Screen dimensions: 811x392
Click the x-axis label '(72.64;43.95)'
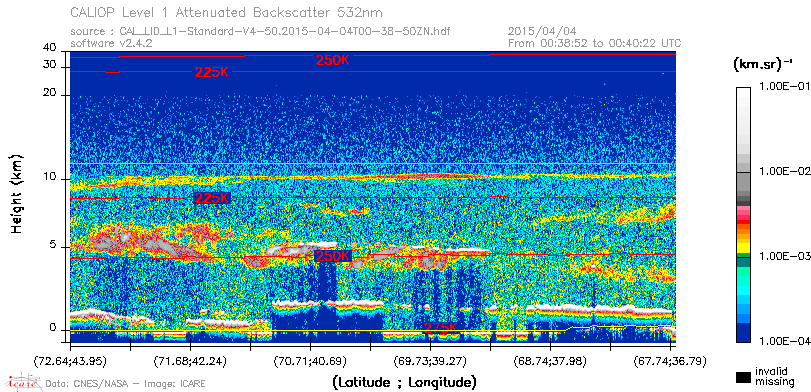pyautogui.click(x=70, y=361)
